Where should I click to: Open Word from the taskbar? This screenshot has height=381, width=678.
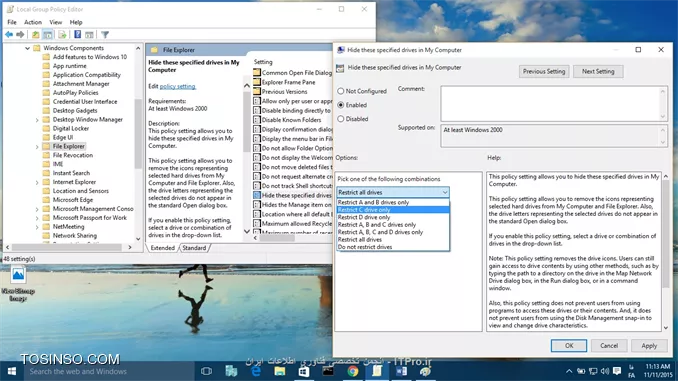point(401,371)
